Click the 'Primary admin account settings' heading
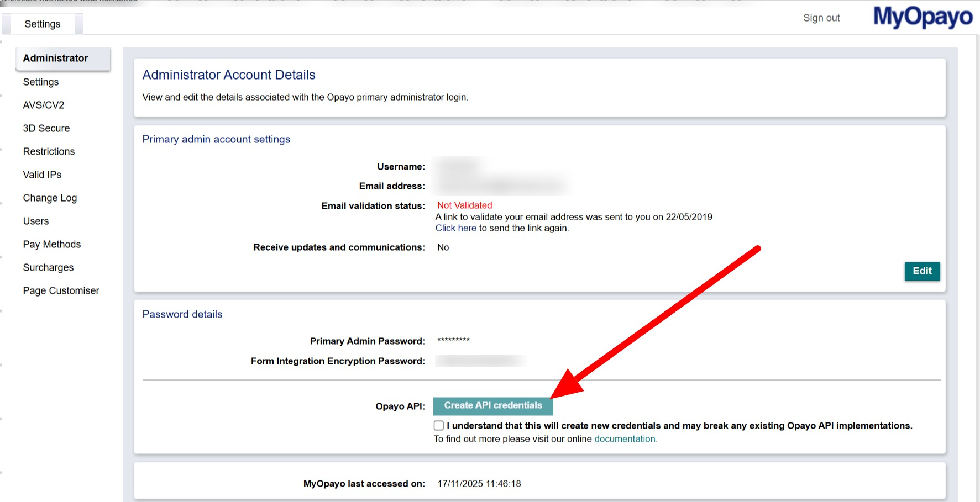Image resolution: width=980 pixels, height=502 pixels. click(216, 139)
